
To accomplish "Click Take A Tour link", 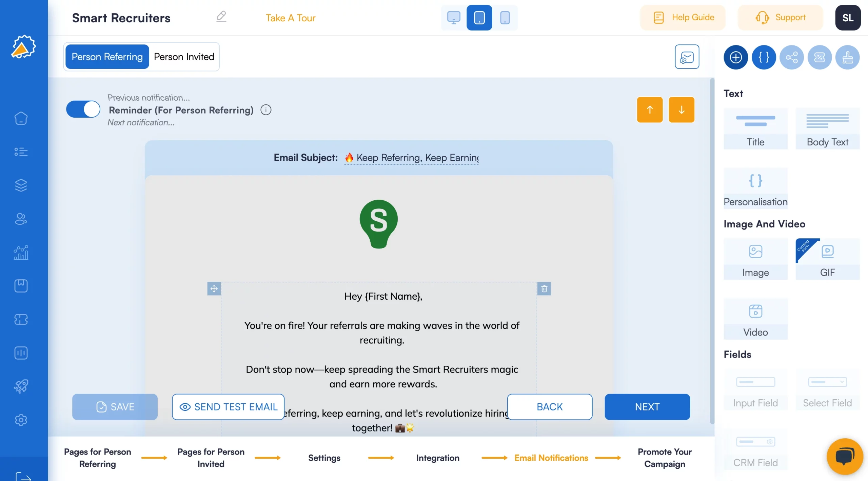I will (290, 18).
